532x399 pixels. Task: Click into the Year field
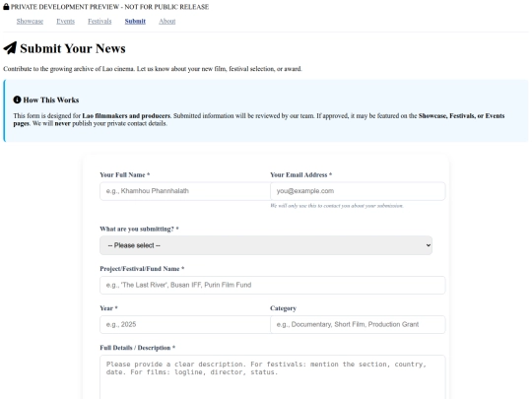185,324
